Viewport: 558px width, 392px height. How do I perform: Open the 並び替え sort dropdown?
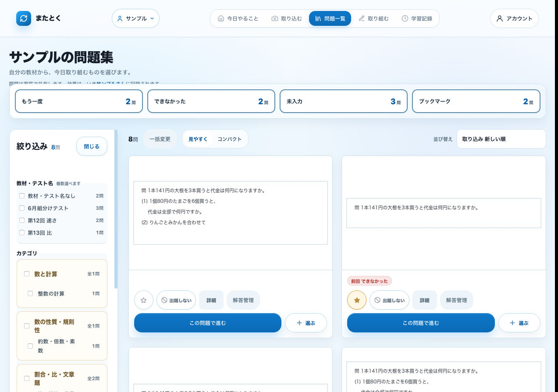[x=501, y=139]
